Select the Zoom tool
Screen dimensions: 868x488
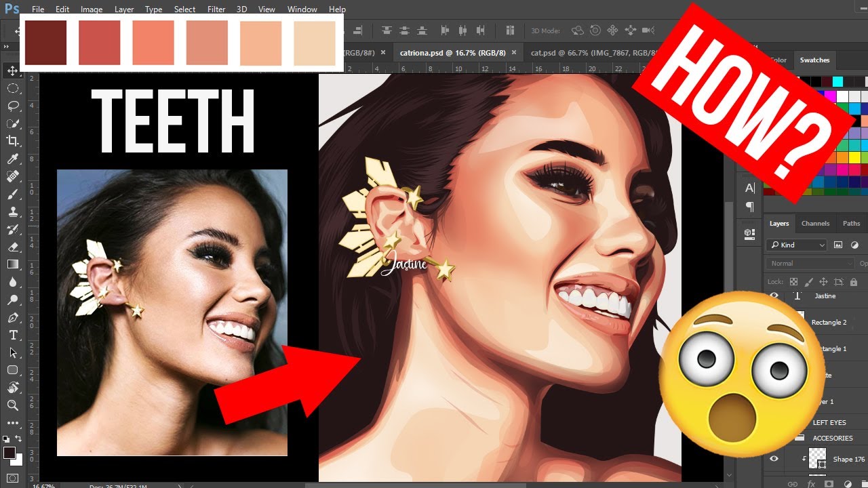[x=12, y=405]
